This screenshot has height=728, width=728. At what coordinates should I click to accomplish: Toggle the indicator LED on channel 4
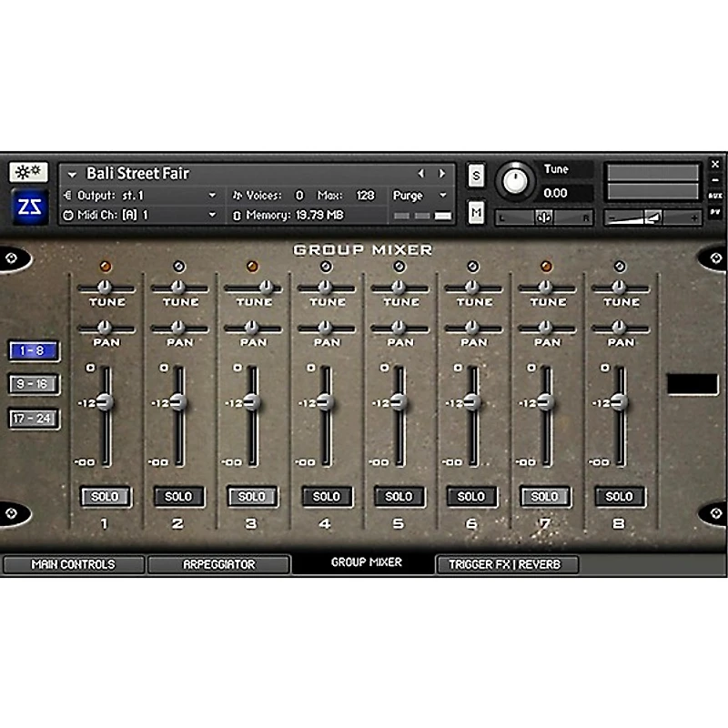(x=326, y=267)
